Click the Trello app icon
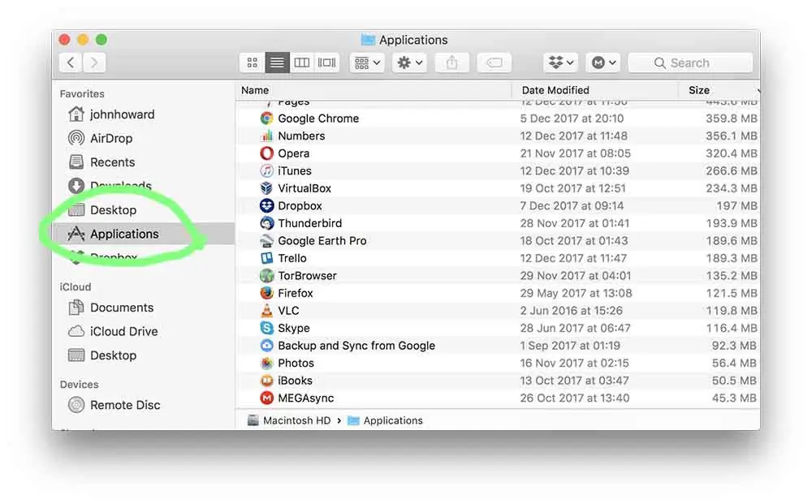 (x=266, y=258)
